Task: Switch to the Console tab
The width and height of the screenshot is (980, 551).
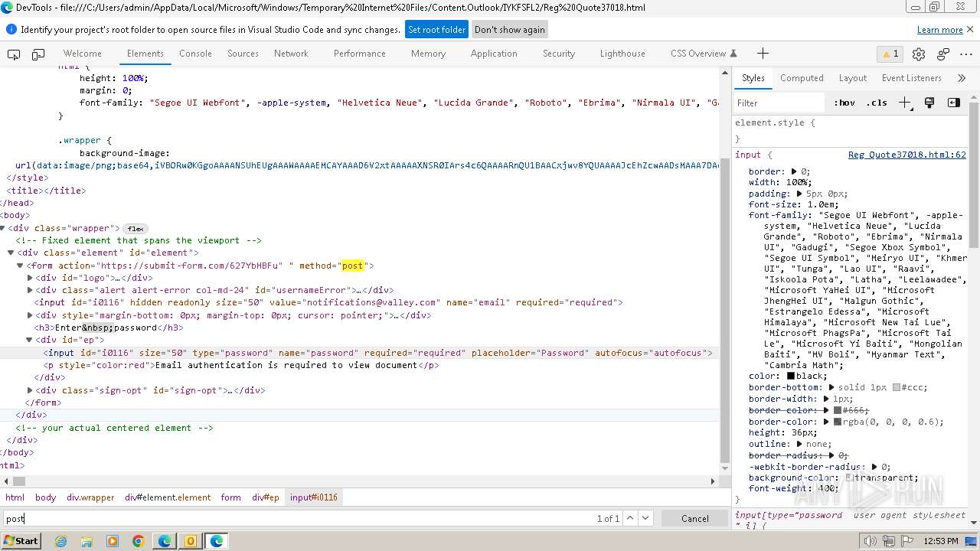Action: coord(195,54)
